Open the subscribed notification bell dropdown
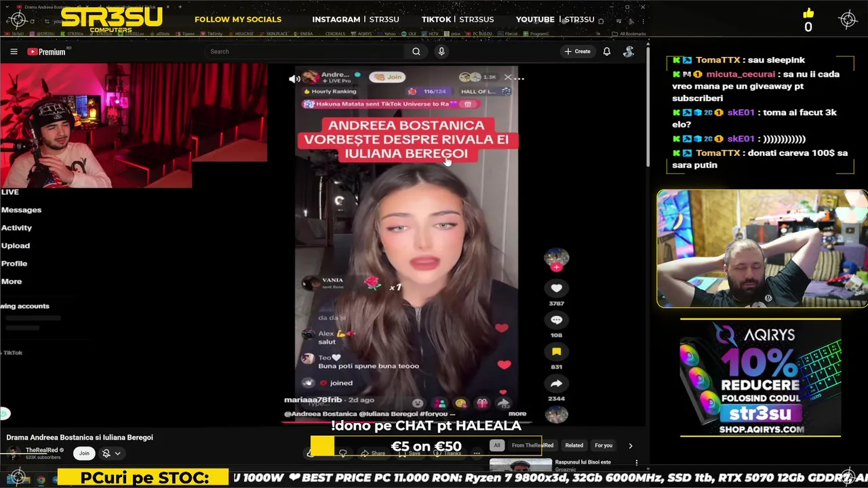Viewport: 868px width, 488px height. [111, 453]
